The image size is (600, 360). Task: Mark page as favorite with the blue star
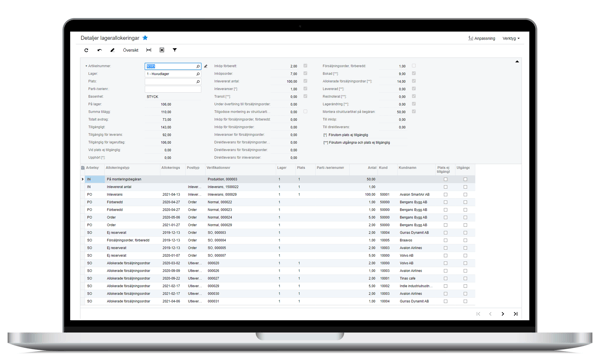[x=145, y=38]
